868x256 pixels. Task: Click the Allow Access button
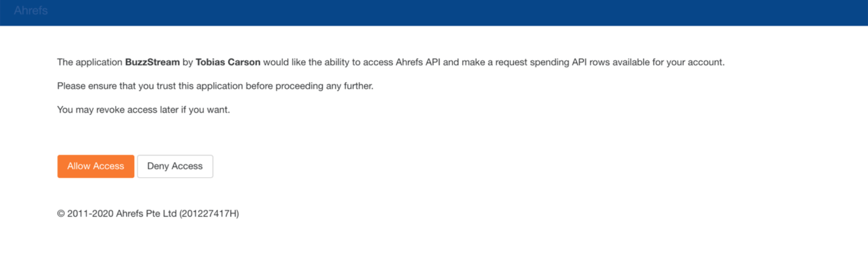[x=96, y=166]
